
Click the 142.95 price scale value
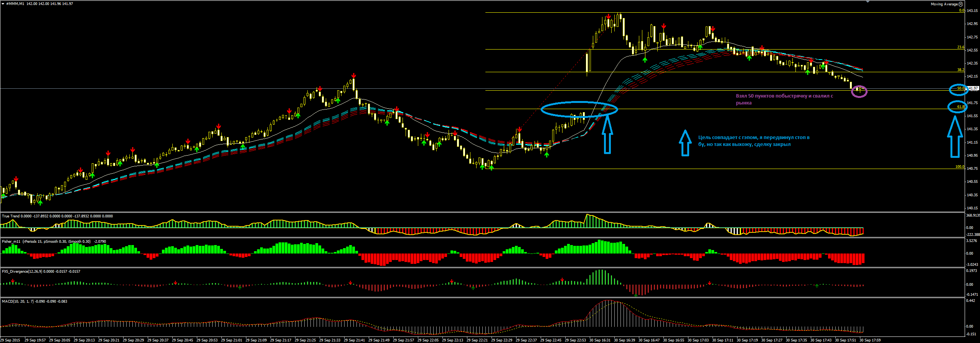pos(972,24)
